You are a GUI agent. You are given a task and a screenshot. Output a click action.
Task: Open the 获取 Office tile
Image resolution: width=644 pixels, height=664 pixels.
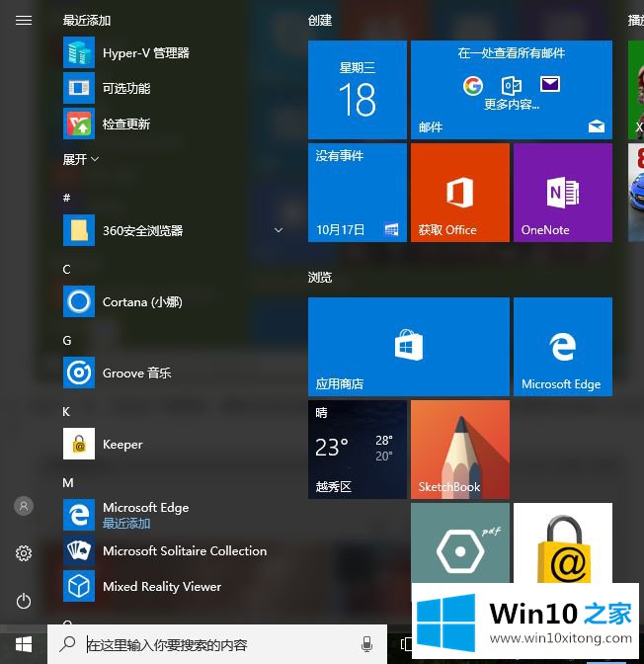(x=460, y=193)
